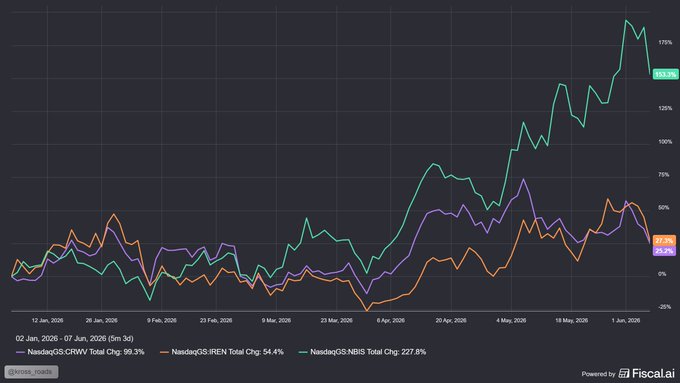Click the 23 Mar, 2026 axis label
The height and width of the screenshot is (383, 680).
(x=337, y=321)
